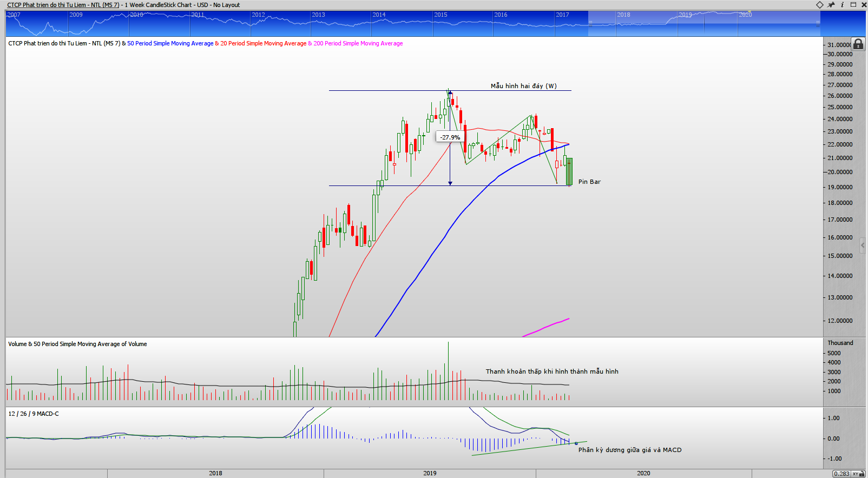Image resolution: width=868 pixels, height=478 pixels.
Task: Jump to 2012 in the overview timeline
Action: pyautogui.click(x=258, y=15)
